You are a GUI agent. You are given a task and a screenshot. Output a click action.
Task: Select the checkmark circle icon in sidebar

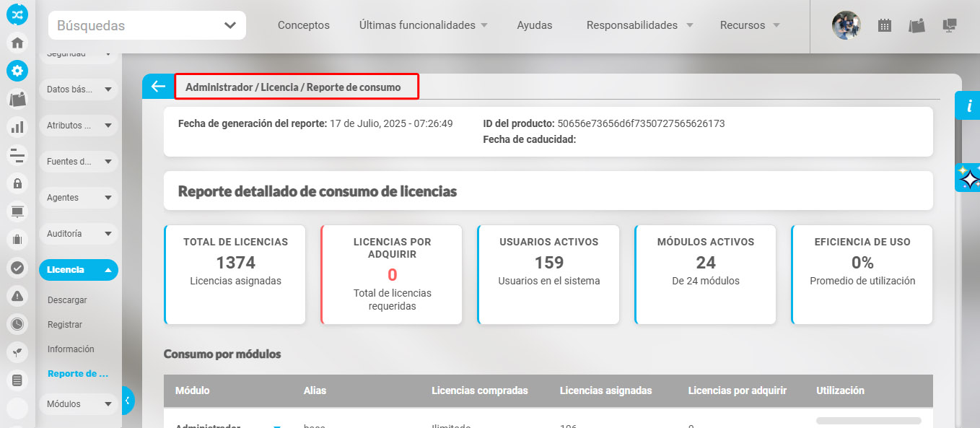click(17, 266)
